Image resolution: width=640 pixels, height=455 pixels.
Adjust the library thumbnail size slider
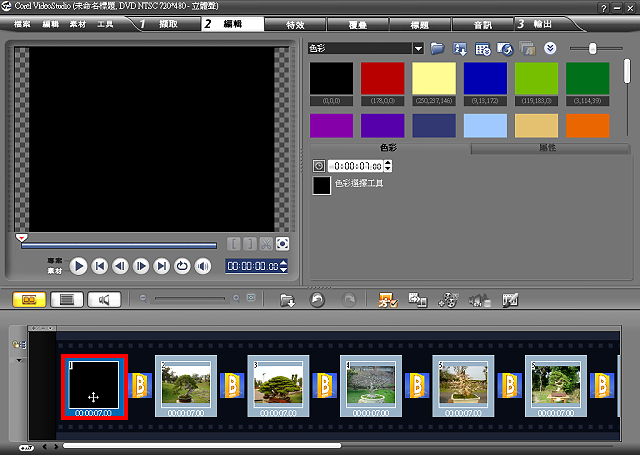pyautogui.click(x=592, y=49)
